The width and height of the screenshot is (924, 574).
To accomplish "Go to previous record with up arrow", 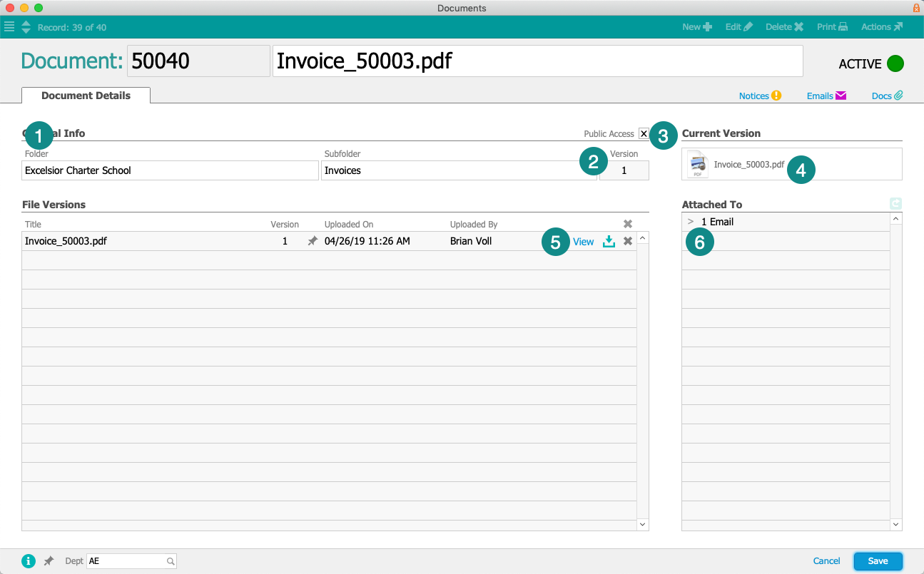I will pos(26,24).
